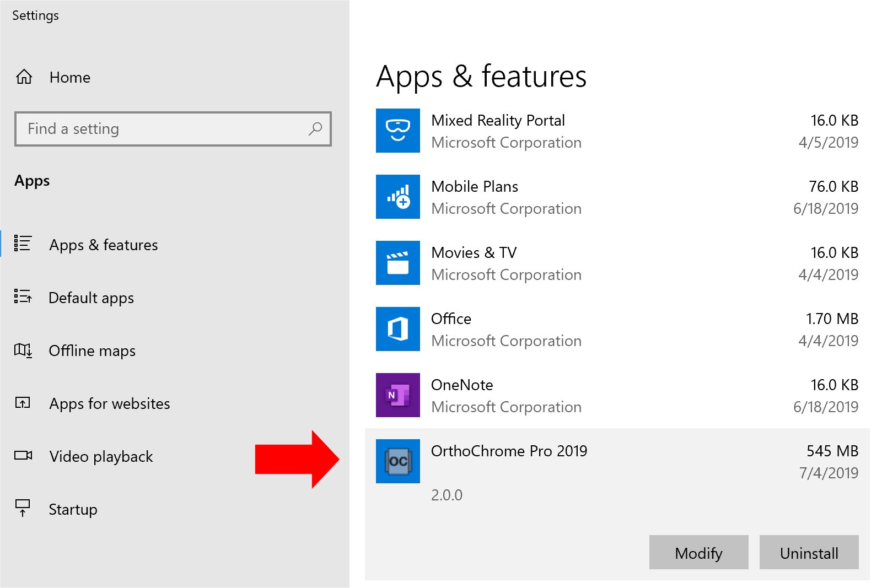882x588 pixels.
Task: Open Apps for websites page
Action: 109,403
